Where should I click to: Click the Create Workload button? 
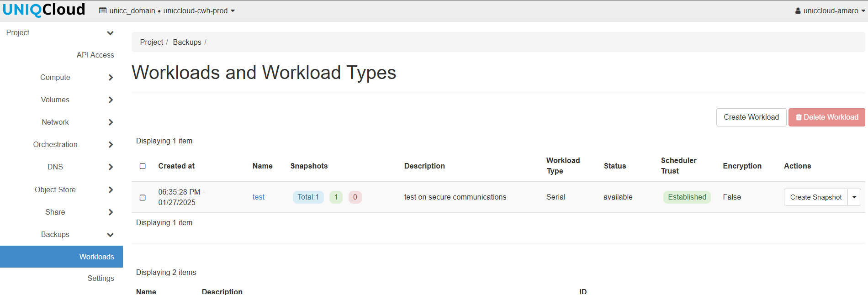pos(751,117)
